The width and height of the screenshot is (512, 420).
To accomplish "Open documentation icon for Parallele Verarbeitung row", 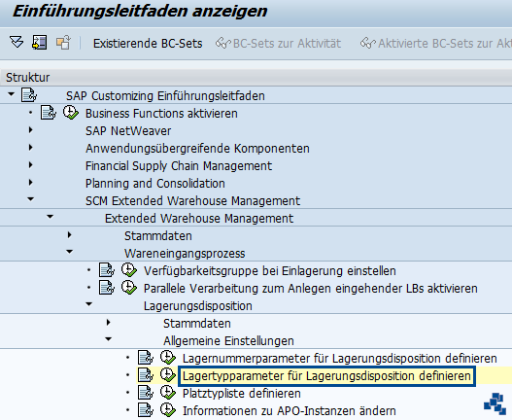I will (x=107, y=288).
